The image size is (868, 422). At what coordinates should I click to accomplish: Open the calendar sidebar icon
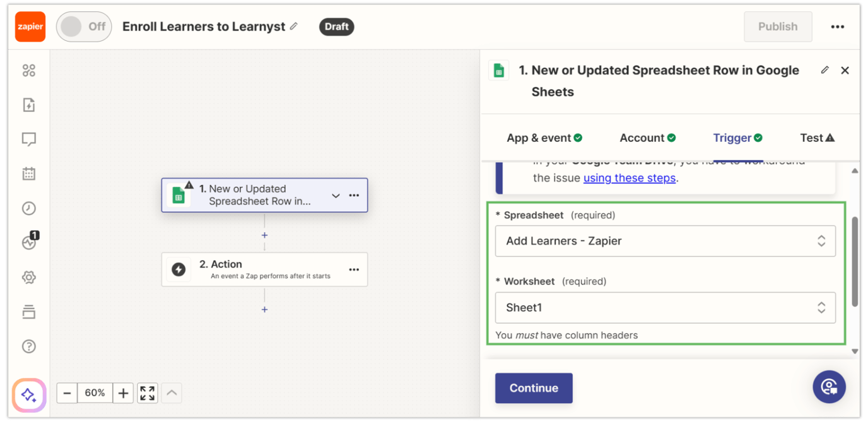pos(28,173)
